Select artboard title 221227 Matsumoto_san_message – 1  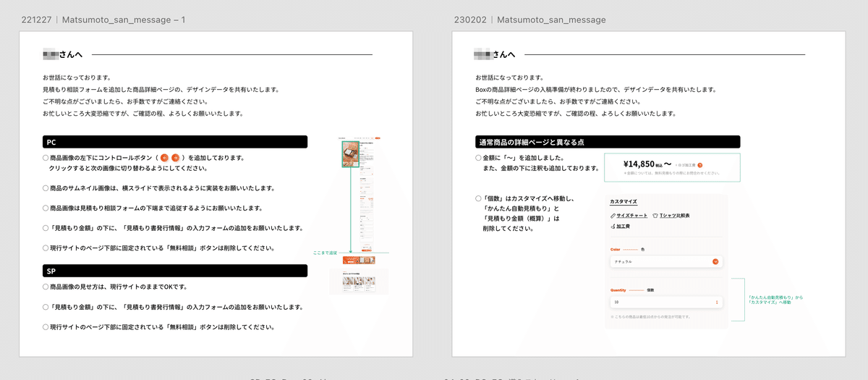click(103, 20)
